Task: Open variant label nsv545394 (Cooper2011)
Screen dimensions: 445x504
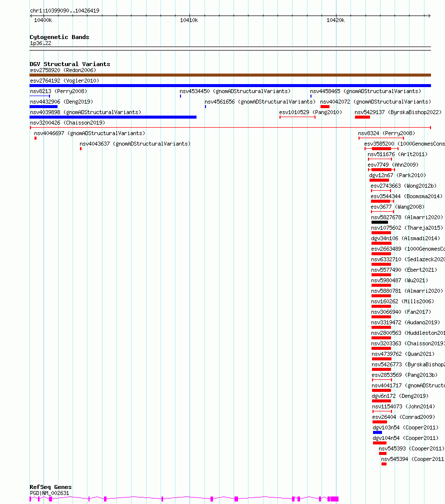Action: coord(413,459)
